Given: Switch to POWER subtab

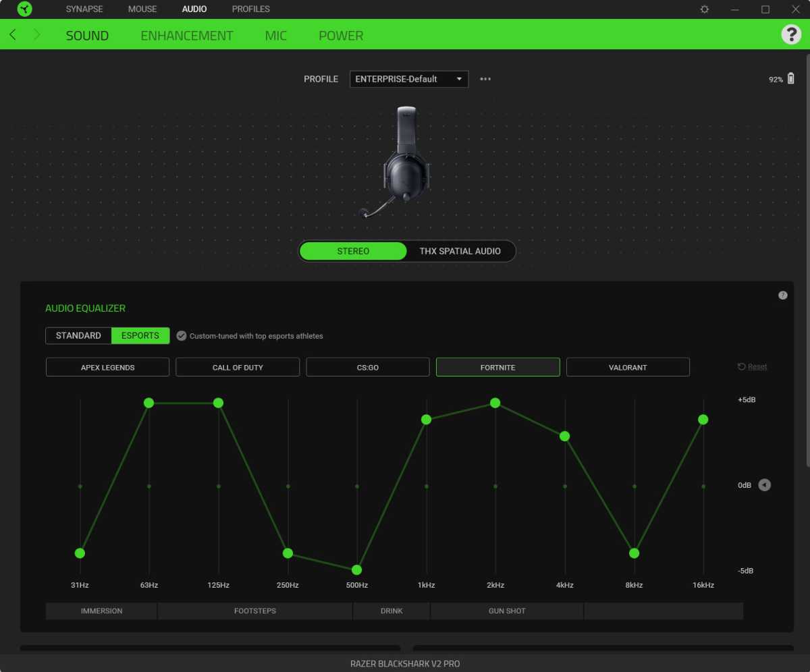Looking at the screenshot, I should point(341,36).
